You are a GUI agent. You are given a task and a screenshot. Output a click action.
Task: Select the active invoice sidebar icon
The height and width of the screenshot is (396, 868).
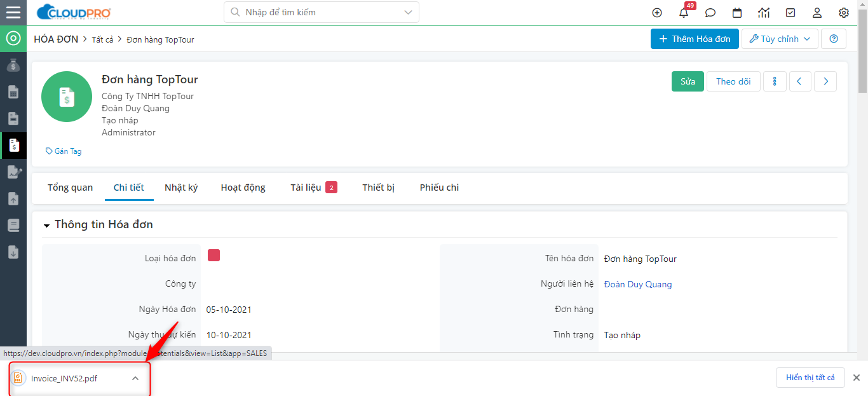click(x=13, y=146)
